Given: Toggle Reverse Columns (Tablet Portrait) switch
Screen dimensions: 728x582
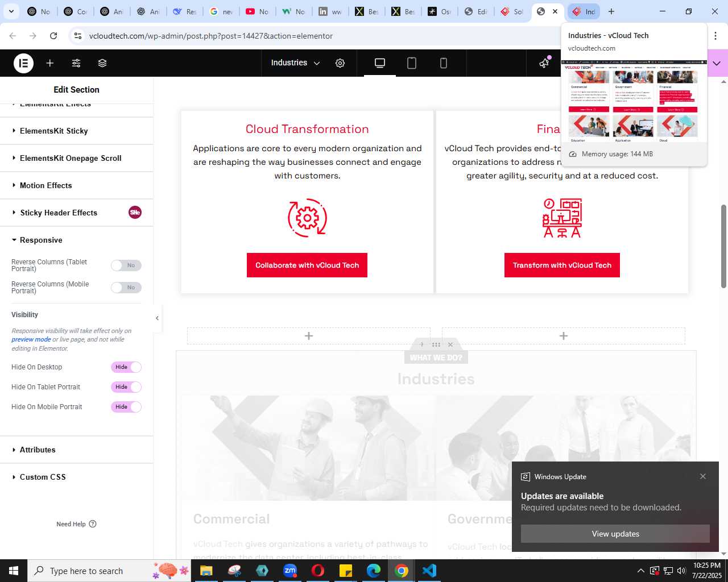Looking at the screenshot, I should [x=126, y=265].
